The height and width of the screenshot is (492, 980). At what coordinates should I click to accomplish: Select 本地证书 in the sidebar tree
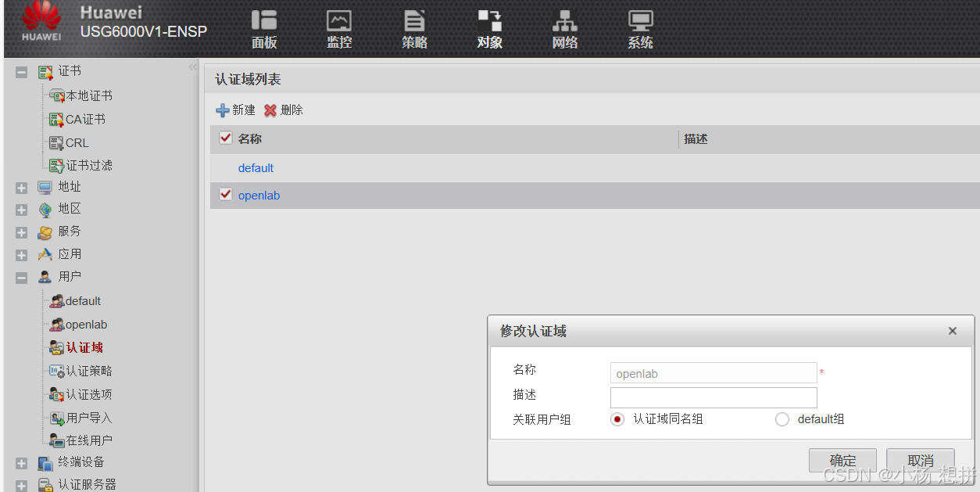tap(89, 95)
